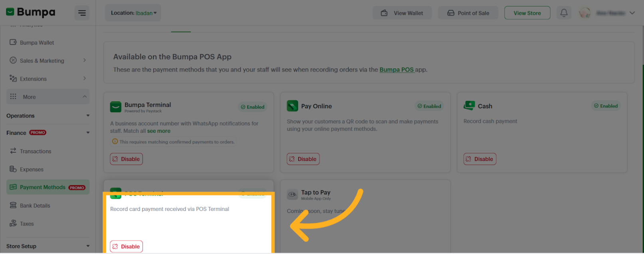Click the Sales & Marketing percent icon
Screen dimensions: 644x254
tap(13, 60)
